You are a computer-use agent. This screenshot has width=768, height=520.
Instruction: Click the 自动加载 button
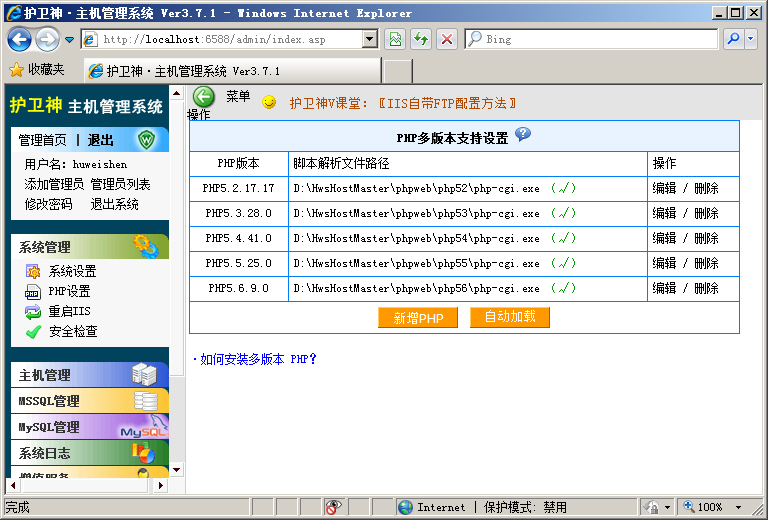coord(509,317)
